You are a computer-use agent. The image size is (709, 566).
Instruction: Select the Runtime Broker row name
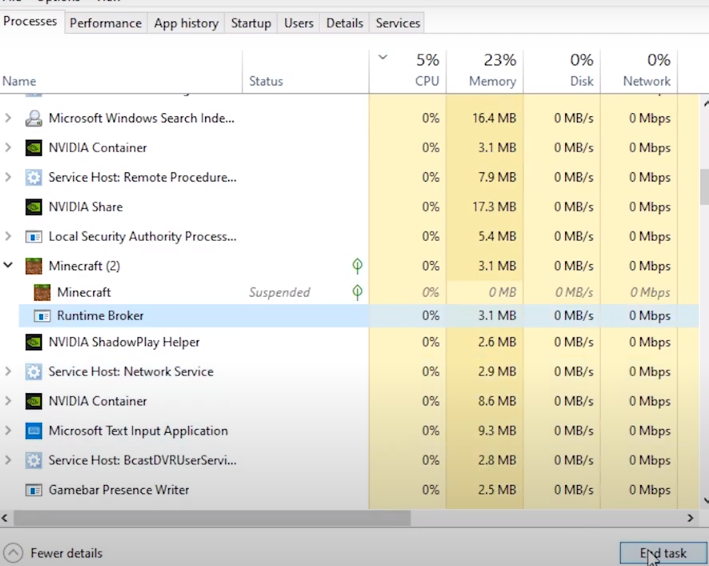tap(100, 316)
